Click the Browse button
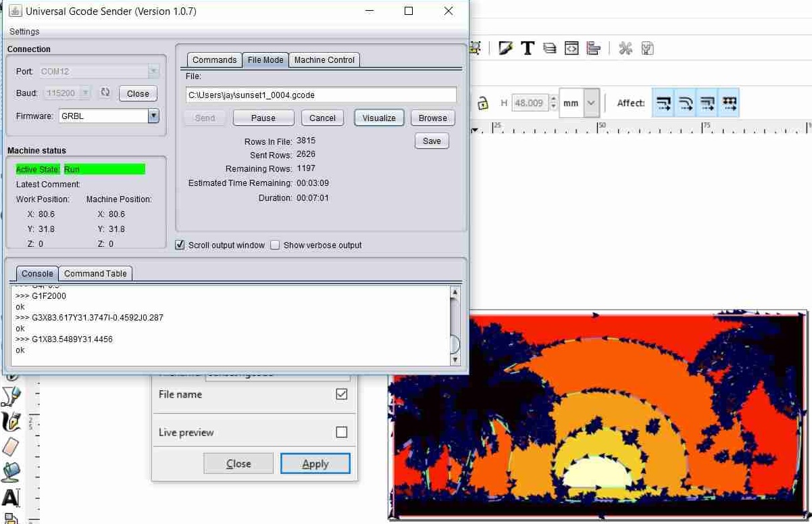Viewport: 812px width, 524px height. coord(432,118)
